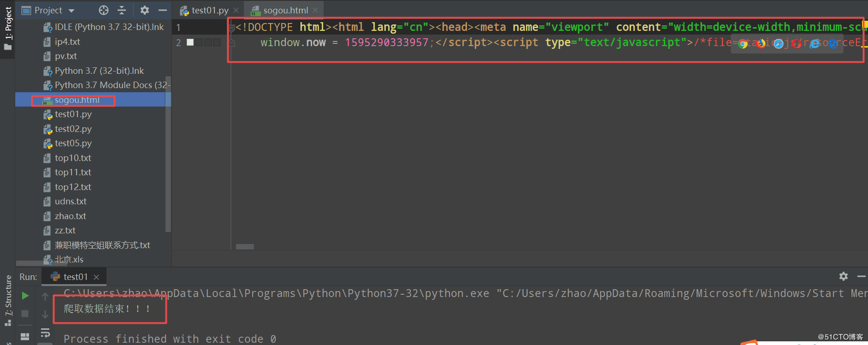Select the Scroll to Source crosshair icon
This screenshot has height=345, width=868.
point(103,10)
